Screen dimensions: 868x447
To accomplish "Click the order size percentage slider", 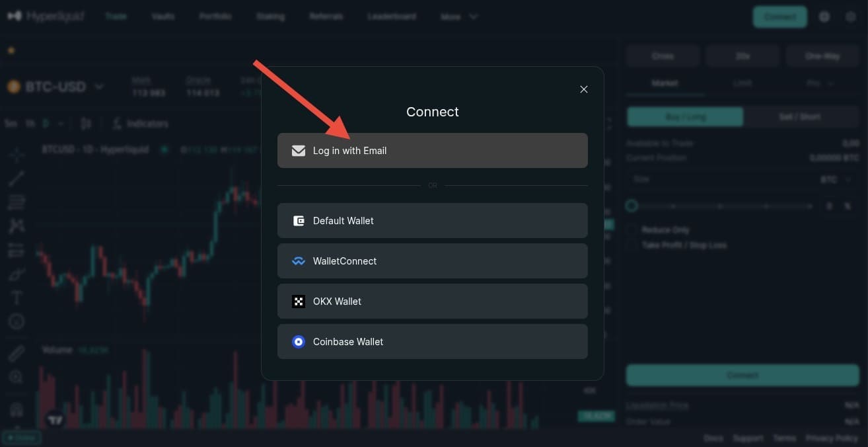I will 720,206.
